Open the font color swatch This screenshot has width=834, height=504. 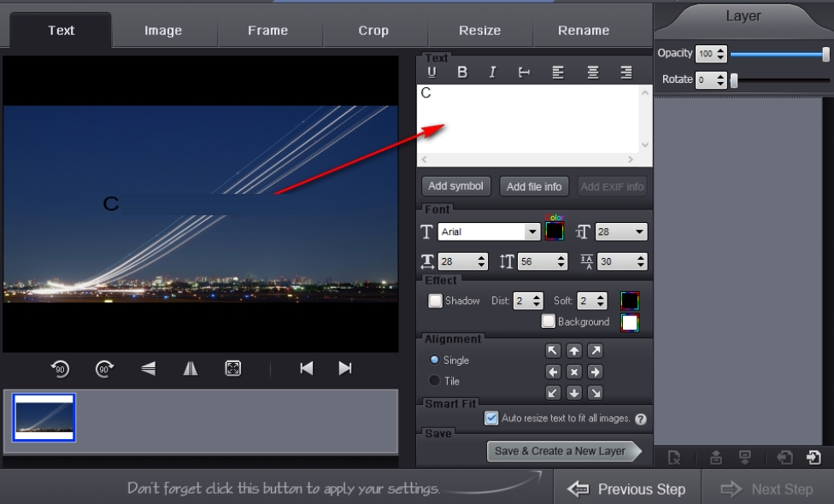pos(555,231)
